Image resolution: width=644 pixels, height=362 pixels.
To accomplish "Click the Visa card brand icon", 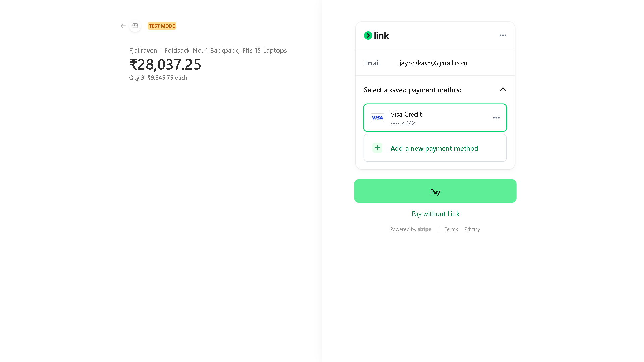I will tap(377, 118).
